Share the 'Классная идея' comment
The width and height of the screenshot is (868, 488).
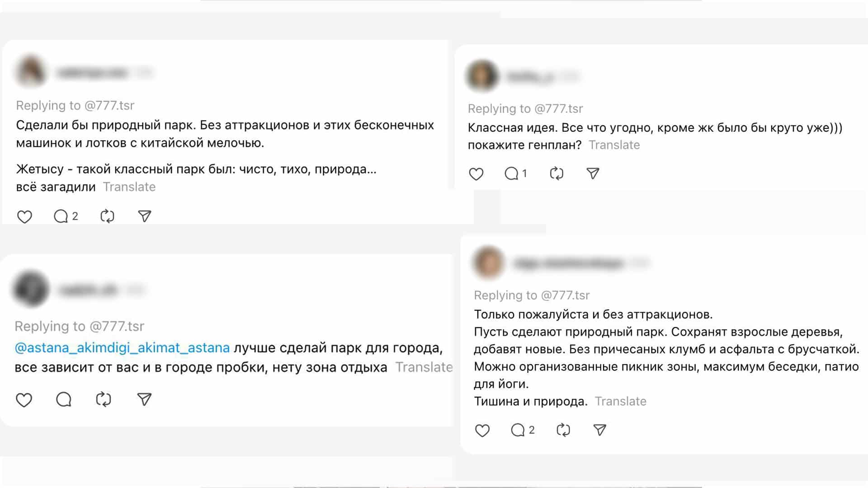[x=593, y=174]
